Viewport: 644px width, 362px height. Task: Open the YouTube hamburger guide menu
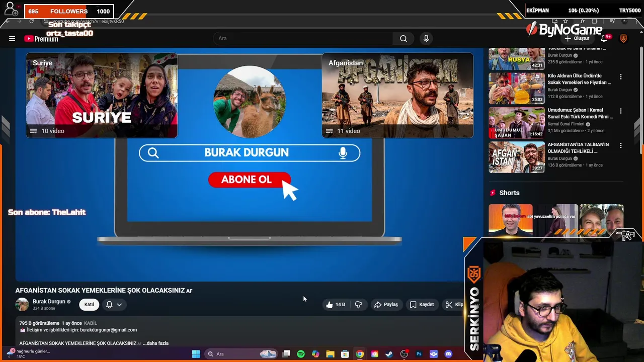coord(12,39)
